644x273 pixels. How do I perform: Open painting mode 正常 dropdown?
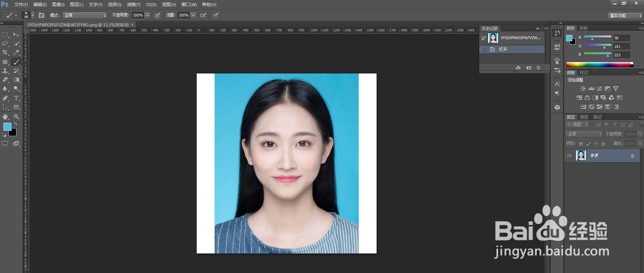point(85,15)
